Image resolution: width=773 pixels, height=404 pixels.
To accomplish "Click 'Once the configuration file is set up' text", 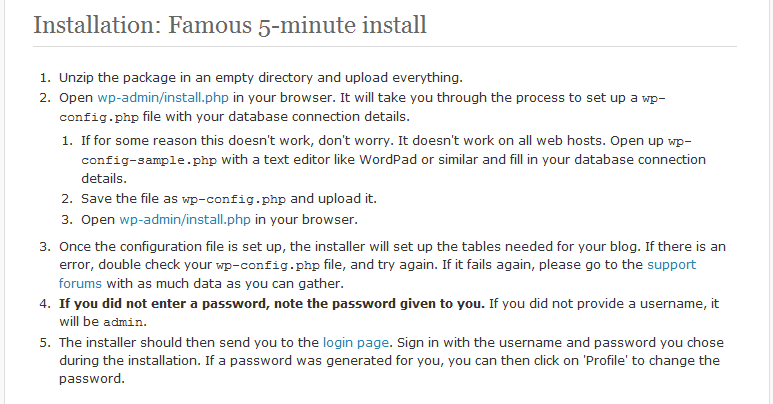I will coord(172,247).
